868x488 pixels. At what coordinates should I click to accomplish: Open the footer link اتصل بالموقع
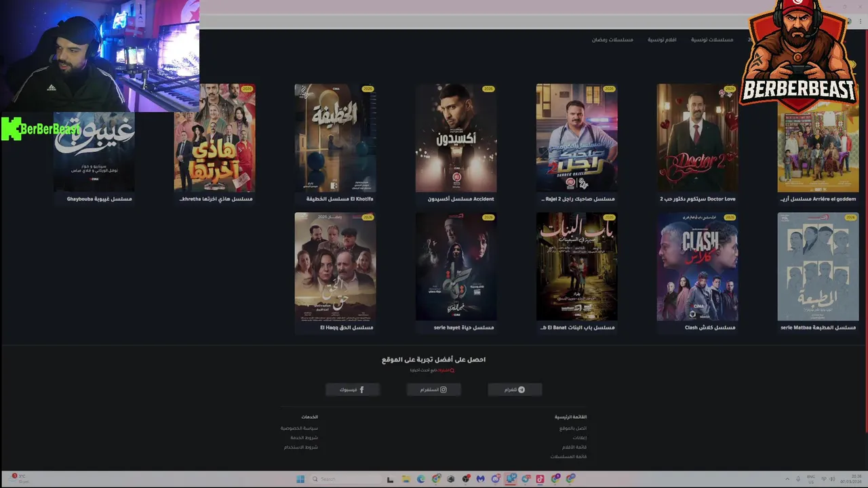pos(573,428)
